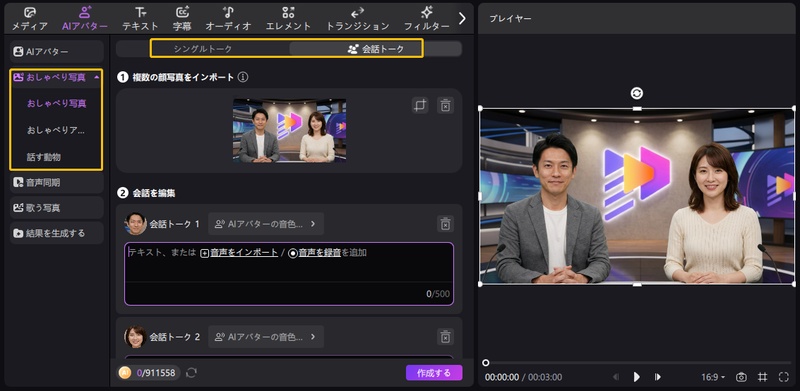Open the エレメント tab

click(288, 19)
